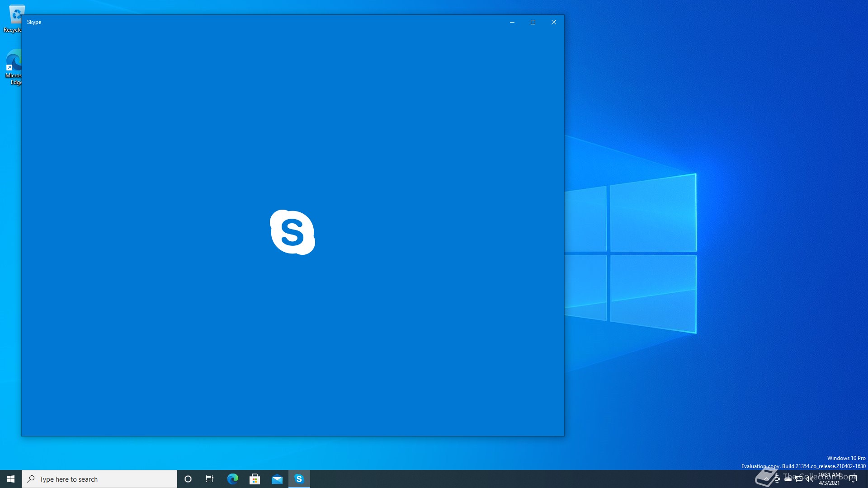Close the Skype window
The image size is (868, 488).
tap(554, 22)
